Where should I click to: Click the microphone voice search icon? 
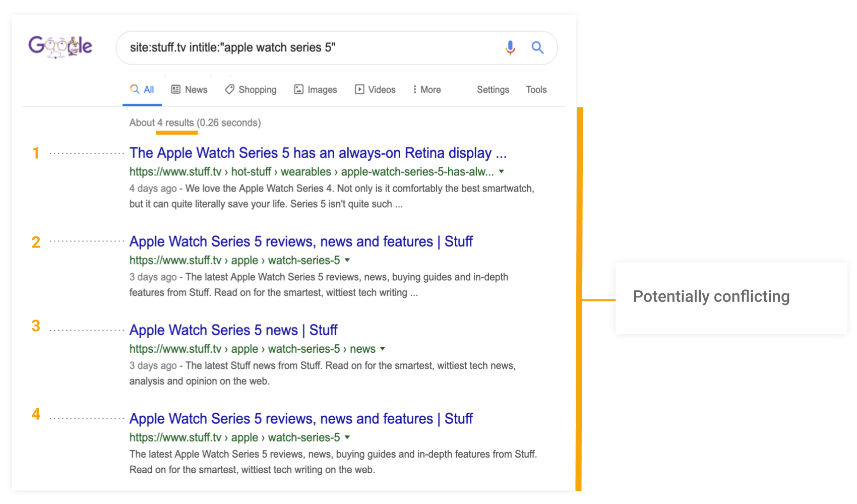(510, 47)
